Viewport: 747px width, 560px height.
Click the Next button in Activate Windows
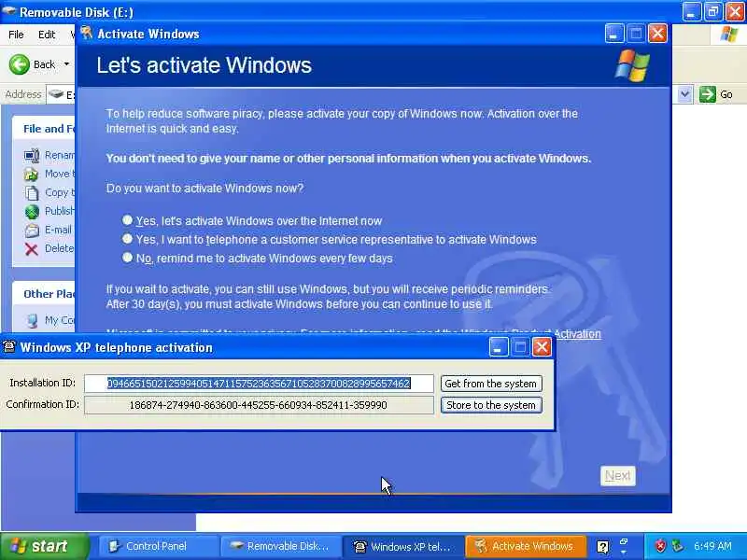(x=617, y=476)
